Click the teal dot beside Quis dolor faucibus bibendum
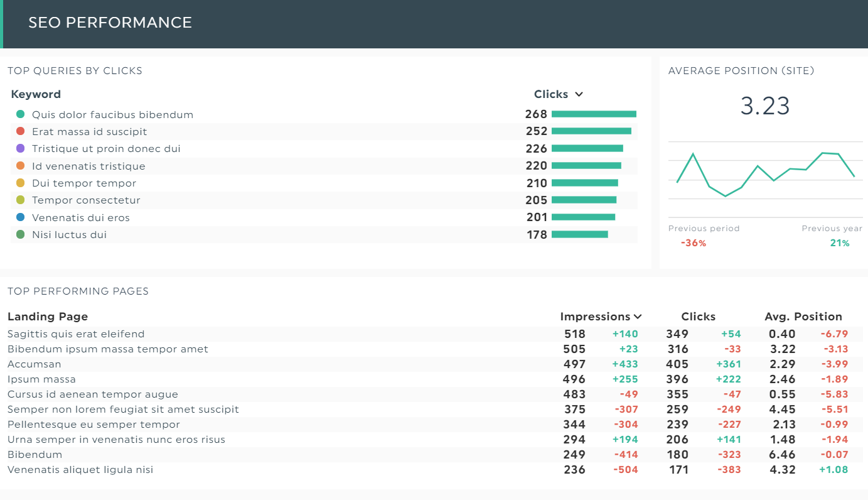 click(x=20, y=114)
